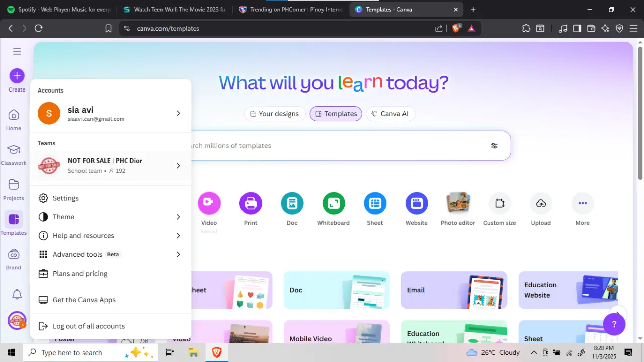This screenshot has height=362, width=644.
Task: Open the Brave main menu
Action: coord(633,29)
